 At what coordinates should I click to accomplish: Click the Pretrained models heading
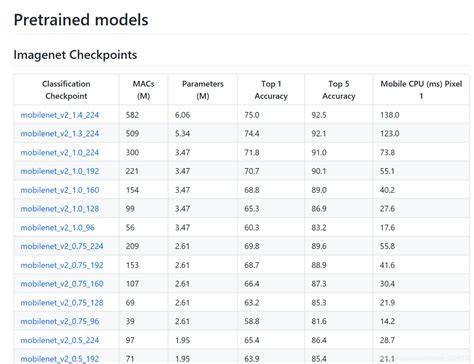click(x=81, y=20)
